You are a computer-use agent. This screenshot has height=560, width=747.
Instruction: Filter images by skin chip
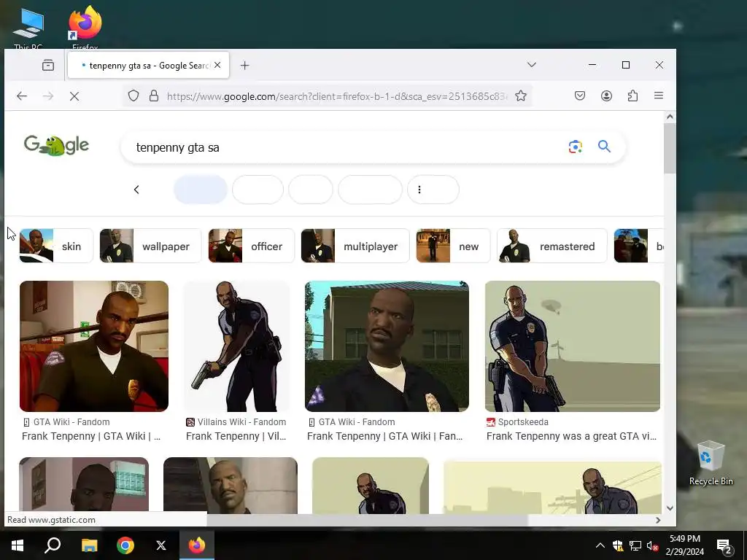[56, 246]
